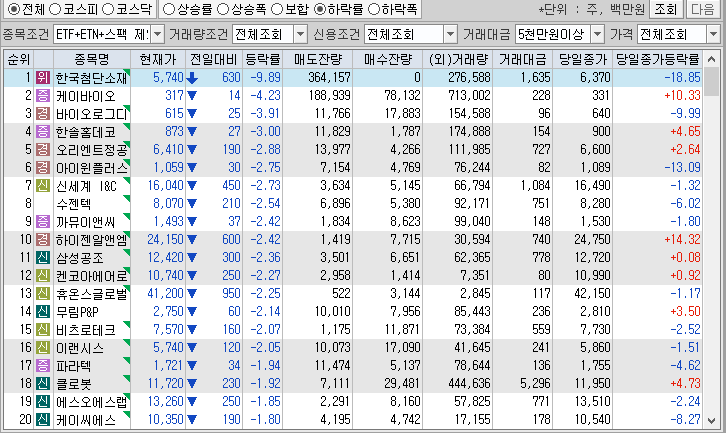Screen dimensions: 726x433
Task: Select the 코스피 radio button
Action: coord(55,9)
